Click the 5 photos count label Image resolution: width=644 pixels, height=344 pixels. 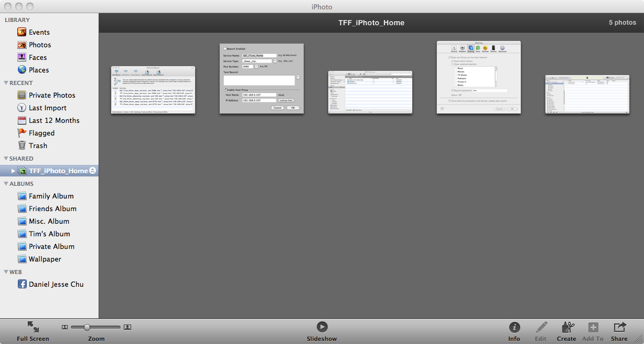pos(622,23)
